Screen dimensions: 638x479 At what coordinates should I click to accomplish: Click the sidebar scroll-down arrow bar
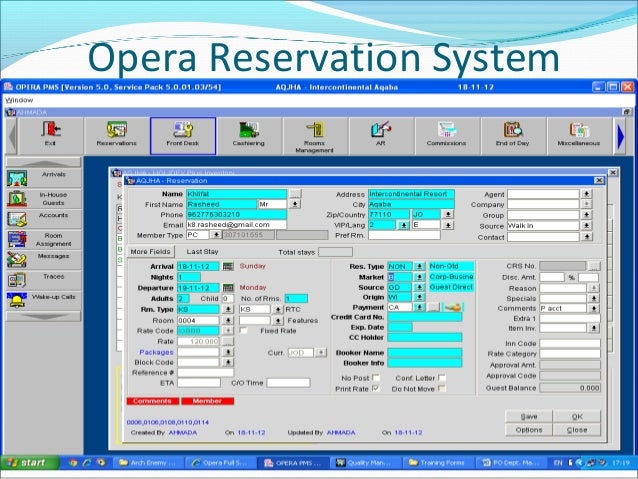click(x=44, y=316)
